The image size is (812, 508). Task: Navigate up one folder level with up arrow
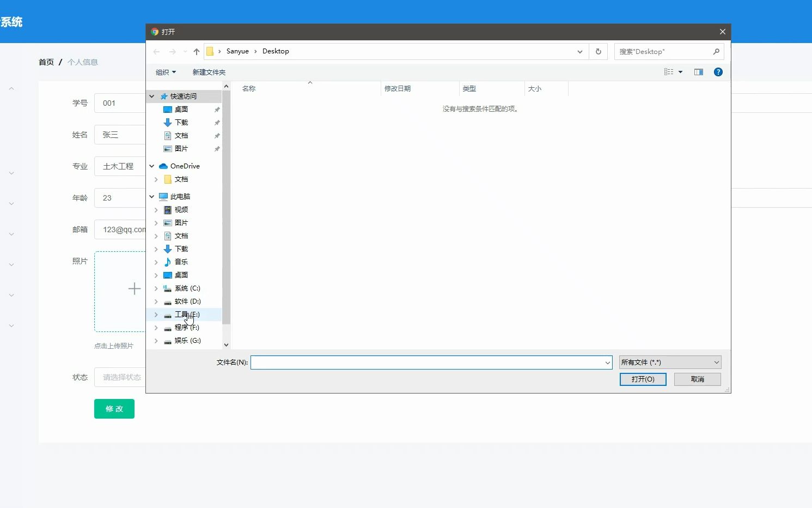(x=196, y=51)
